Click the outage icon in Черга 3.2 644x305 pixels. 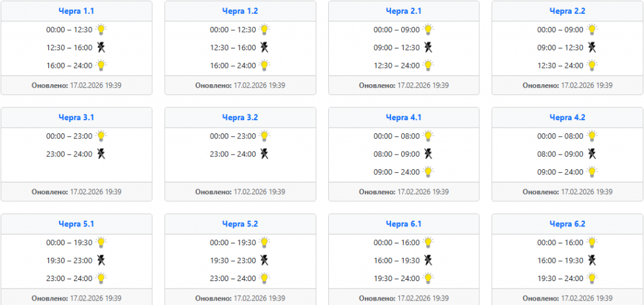[x=265, y=153]
